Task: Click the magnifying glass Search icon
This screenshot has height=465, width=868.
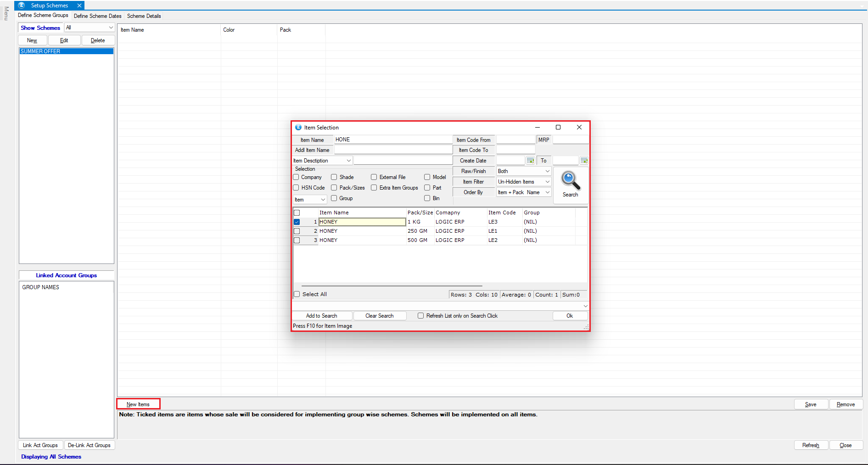Action: (571, 181)
